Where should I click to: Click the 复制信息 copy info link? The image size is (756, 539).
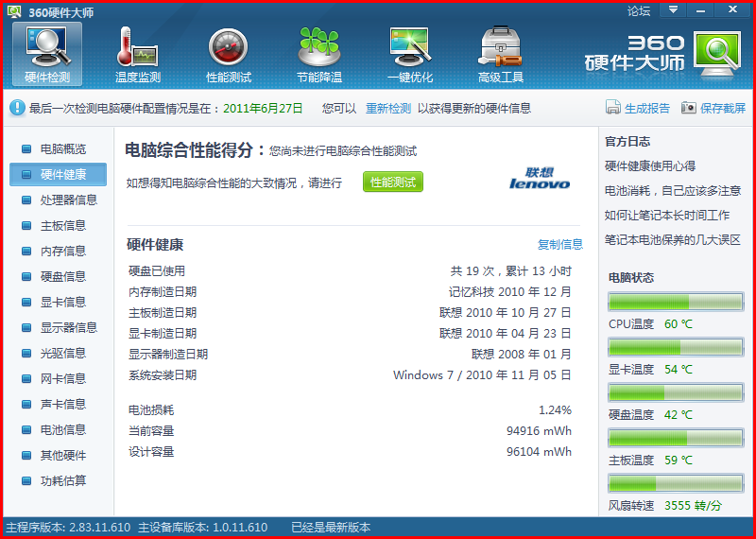coord(560,245)
